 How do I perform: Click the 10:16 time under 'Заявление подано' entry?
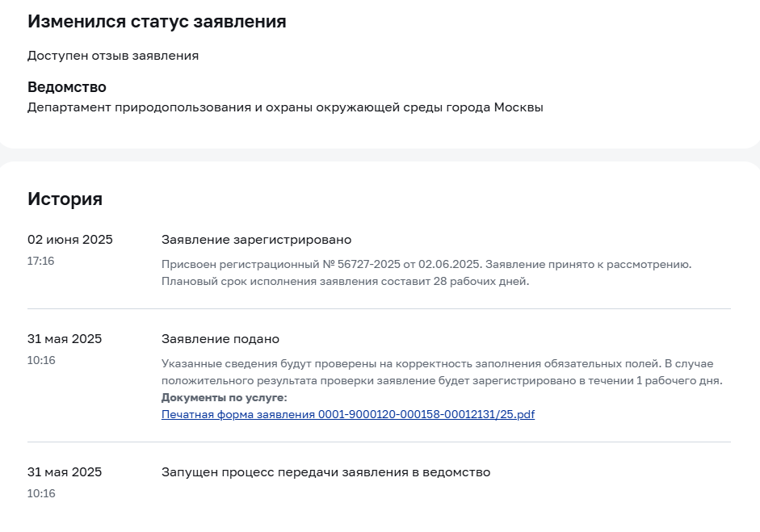pos(41,361)
